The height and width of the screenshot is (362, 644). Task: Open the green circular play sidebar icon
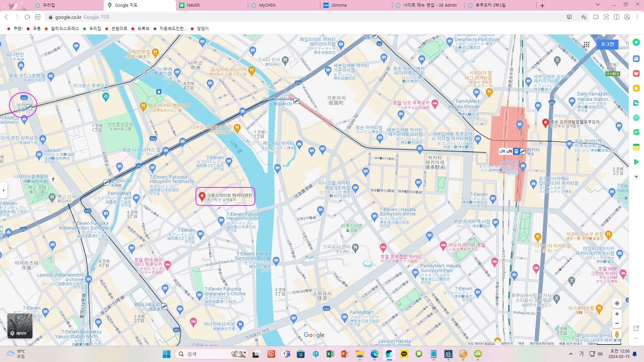pos(636,118)
